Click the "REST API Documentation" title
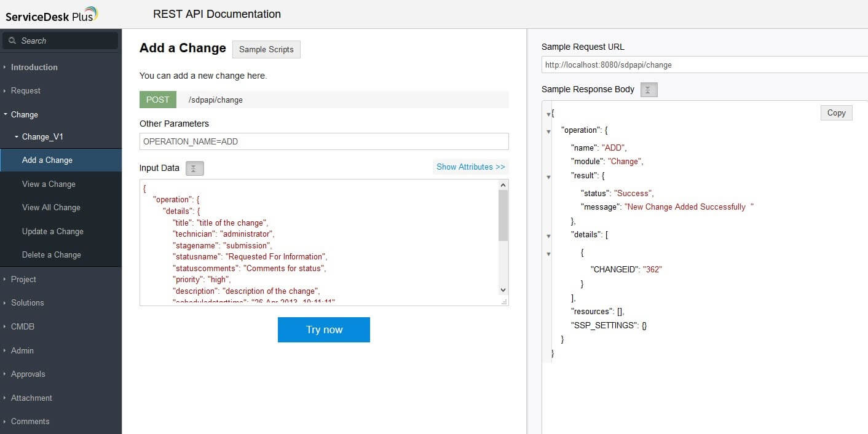The width and height of the screenshot is (868, 434). (217, 14)
